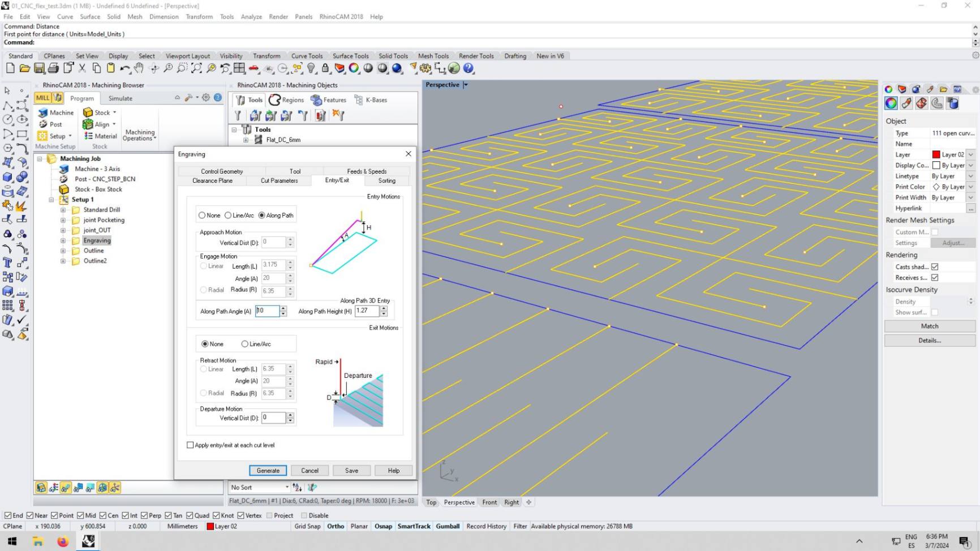Image resolution: width=980 pixels, height=551 pixels.
Task: Toggle the End osnap checkbox
Action: click(x=8, y=515)
